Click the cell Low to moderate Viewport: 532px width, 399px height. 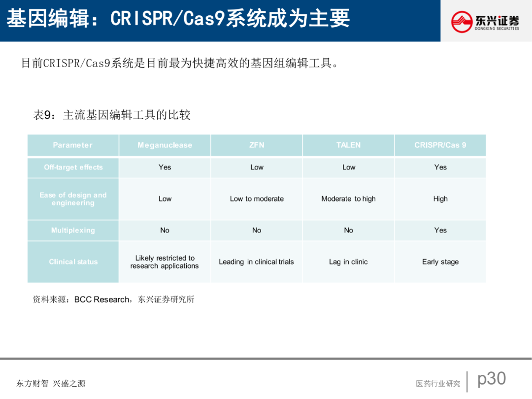(257, 199)
